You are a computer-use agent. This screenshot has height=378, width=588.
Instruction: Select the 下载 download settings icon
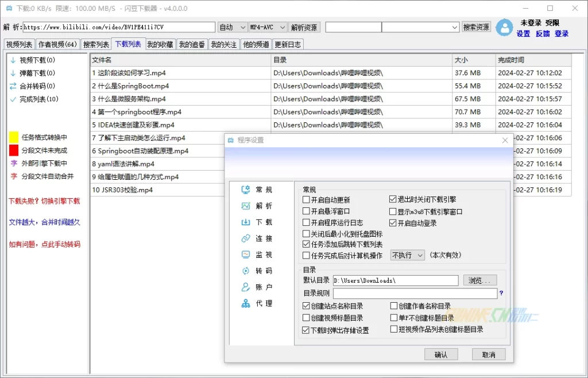point(246,222)
